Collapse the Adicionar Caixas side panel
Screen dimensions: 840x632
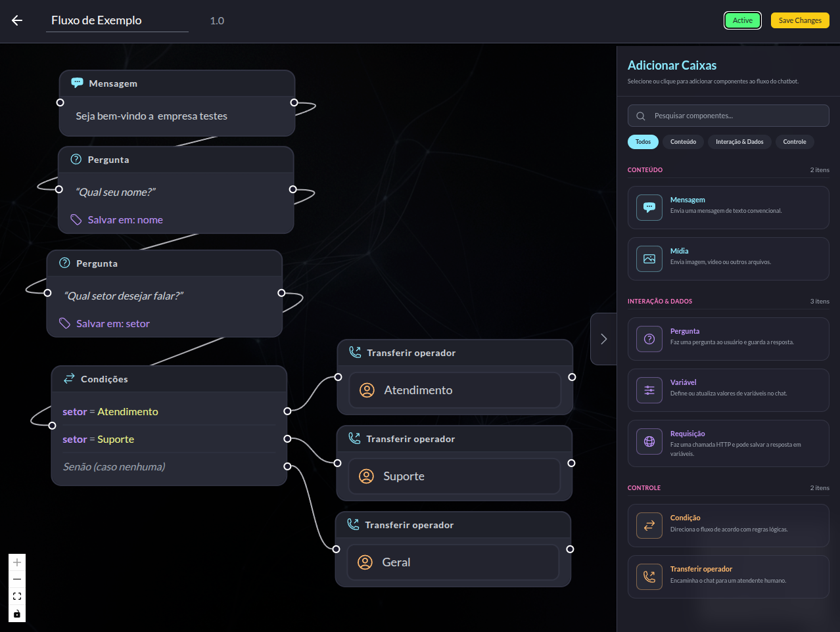603,339
